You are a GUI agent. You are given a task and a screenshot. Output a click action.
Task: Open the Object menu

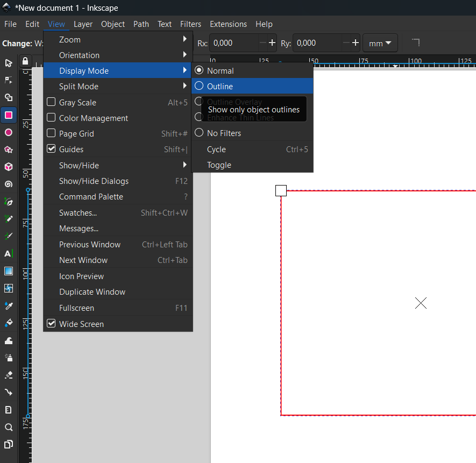[113, 24]
